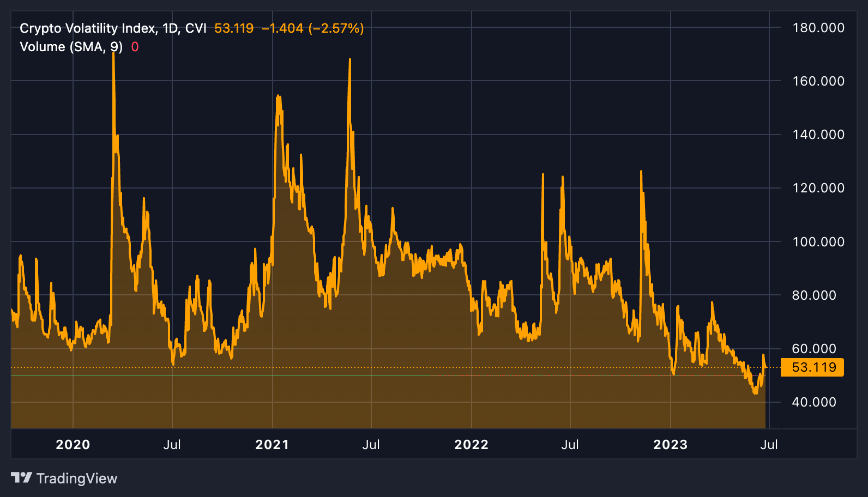Select the Volume (SMA, 9) indicator label

tap(71, 47)
